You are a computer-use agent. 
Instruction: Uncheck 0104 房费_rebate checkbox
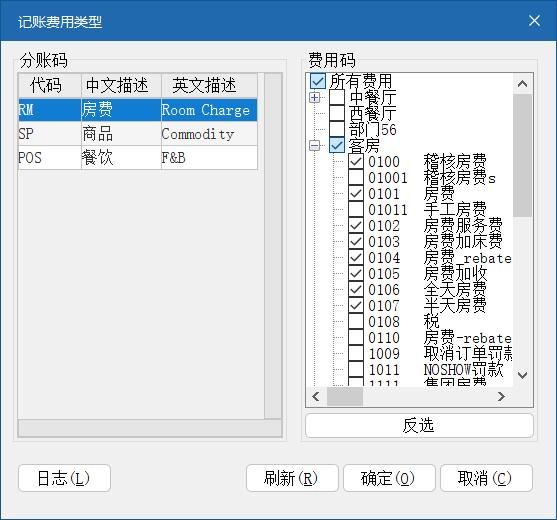pos(356,257)
